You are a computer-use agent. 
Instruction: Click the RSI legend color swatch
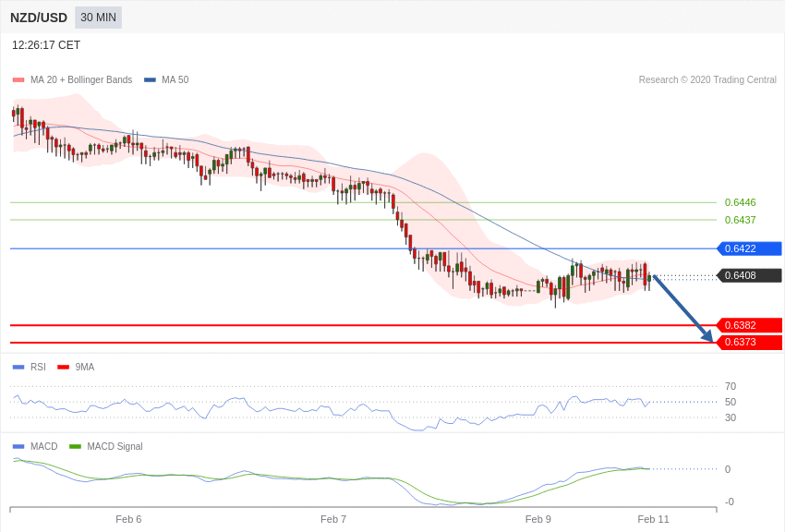[x=18, y=368]
